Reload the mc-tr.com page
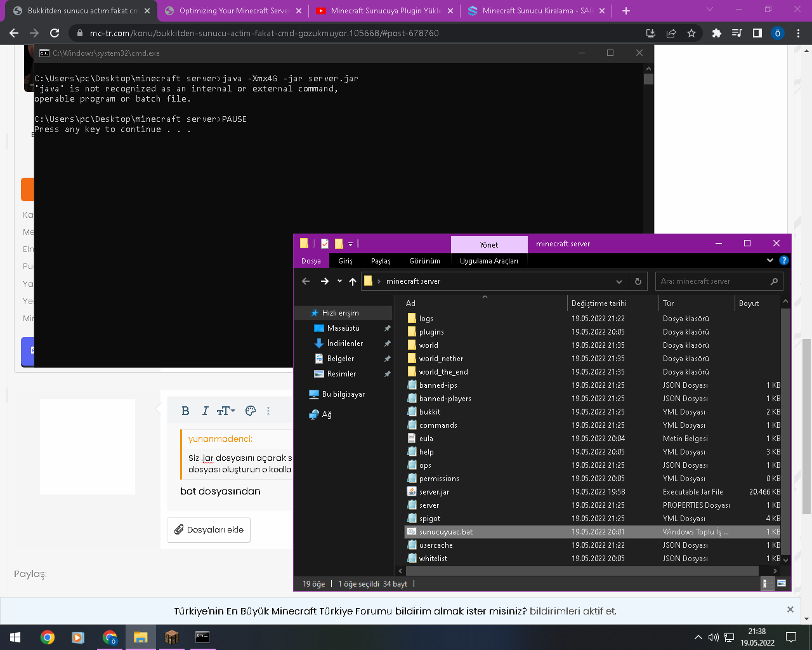The image size is (812, 650). pos(55,33)
